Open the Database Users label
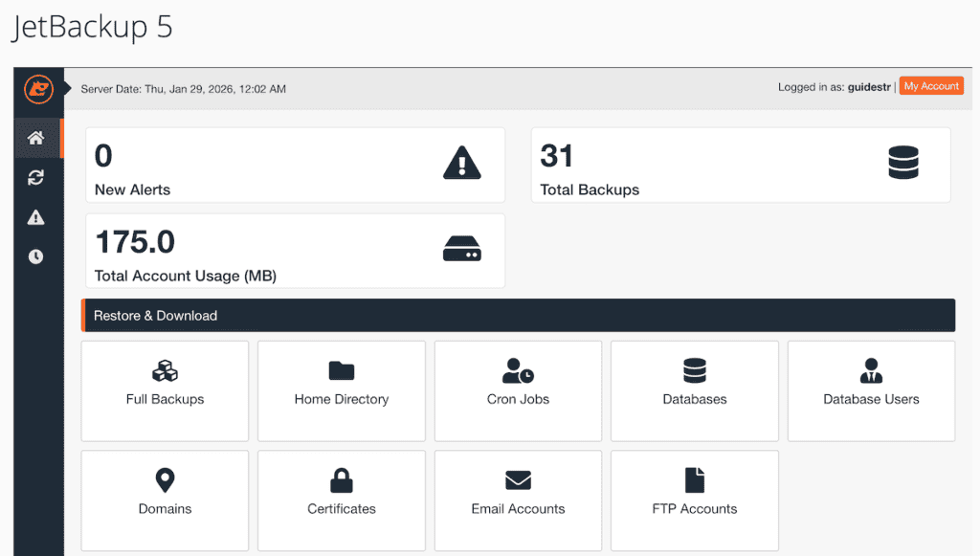The width and height of the screenshot is (980, 556). click(x=871, y=399)
